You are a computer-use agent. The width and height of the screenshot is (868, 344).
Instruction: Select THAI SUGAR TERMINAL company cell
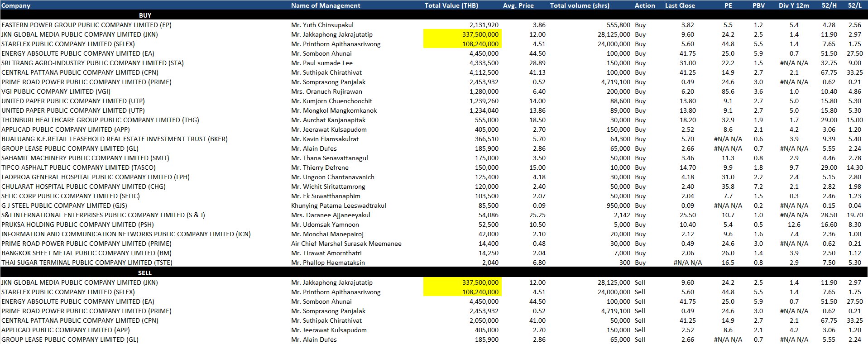click(x=87, y=263)
